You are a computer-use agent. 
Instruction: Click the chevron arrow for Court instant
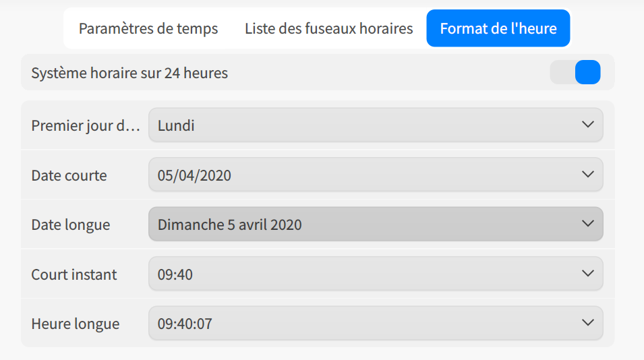[588, 273]
